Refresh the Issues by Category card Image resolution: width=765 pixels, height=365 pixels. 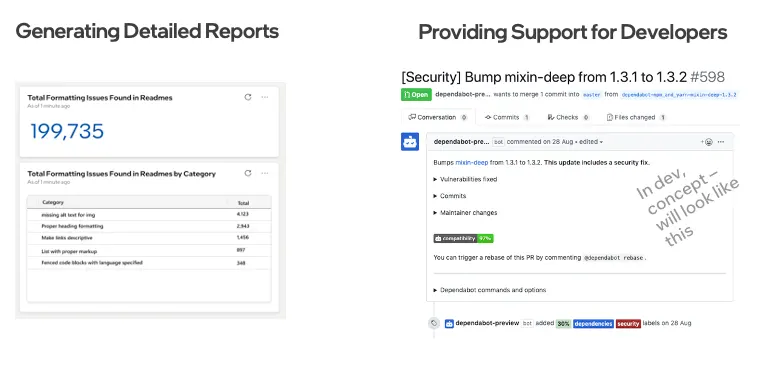[248, 173]
